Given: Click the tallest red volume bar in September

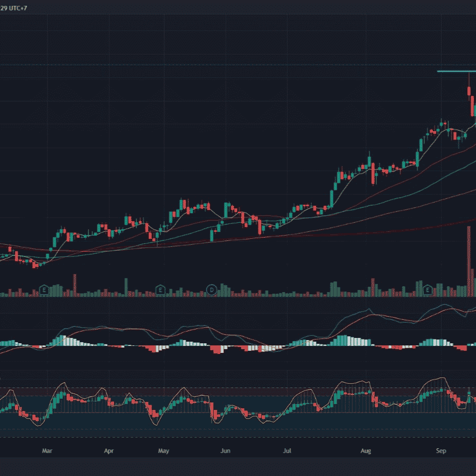Looking at the screenshot, I should click(x=469, y=261).
